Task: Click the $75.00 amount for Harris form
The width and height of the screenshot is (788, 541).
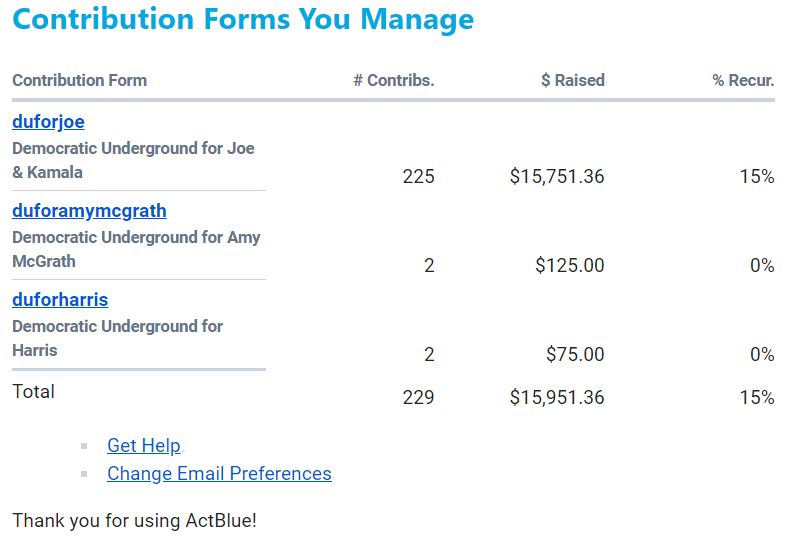Action: pos(575,355)
